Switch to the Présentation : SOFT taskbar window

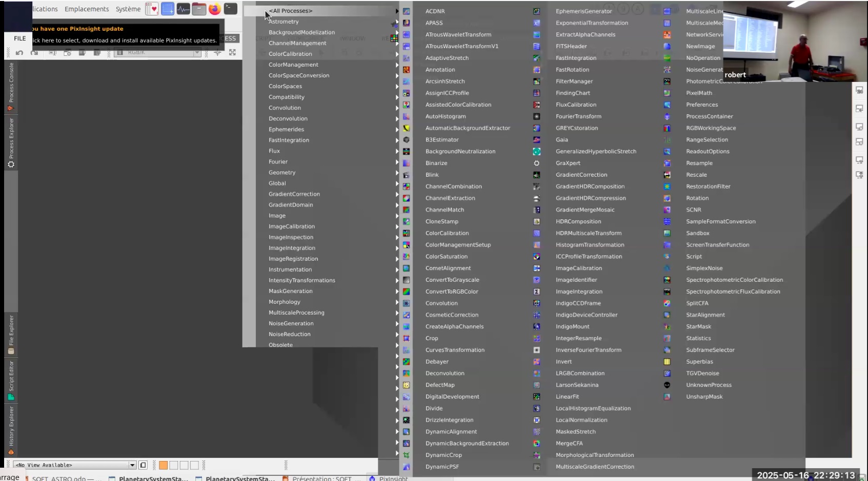point(318,478)
